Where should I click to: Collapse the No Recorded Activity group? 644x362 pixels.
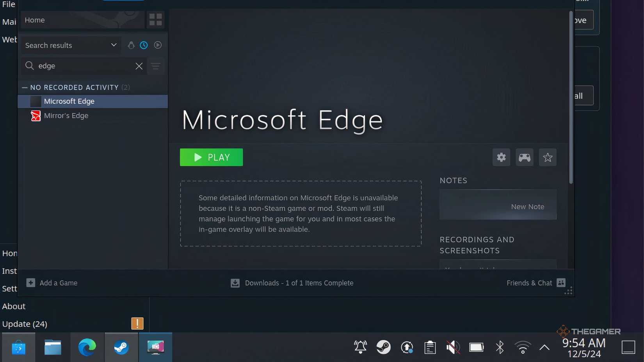point(25,87)
